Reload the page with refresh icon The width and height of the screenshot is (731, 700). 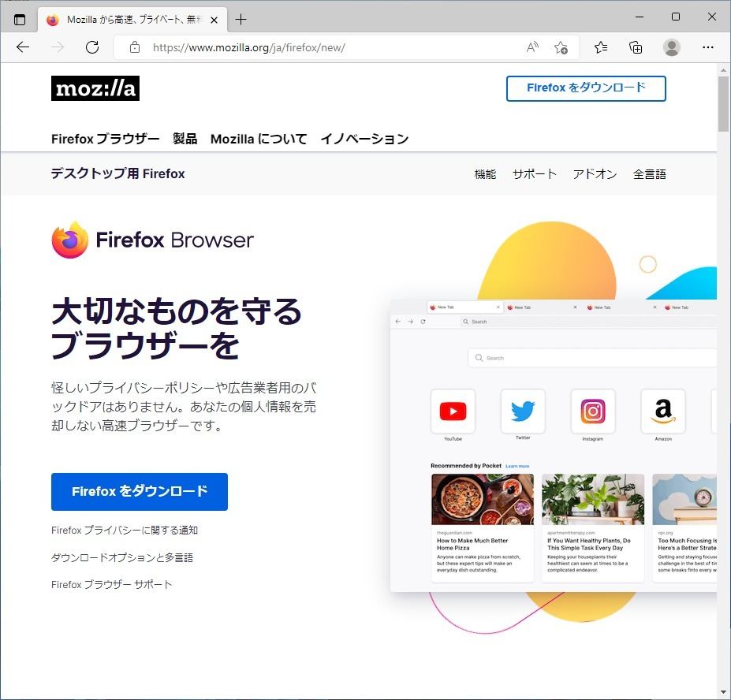coord(92,47)
